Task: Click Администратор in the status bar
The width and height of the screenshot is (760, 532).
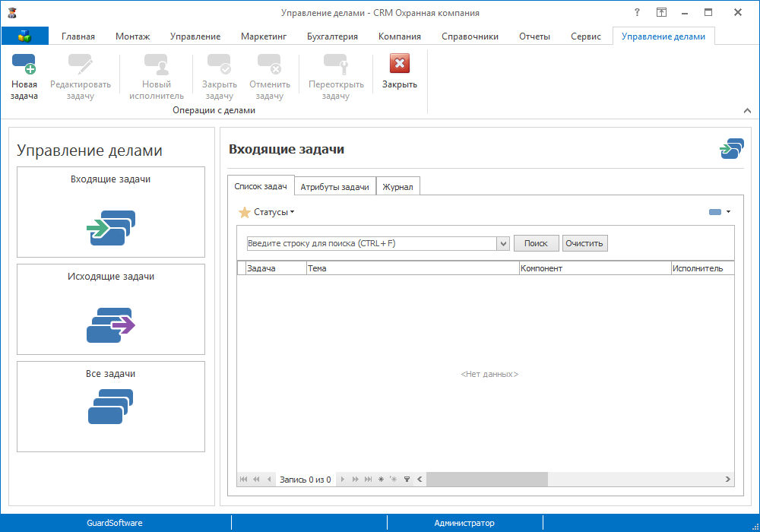Action: point(464,523)
